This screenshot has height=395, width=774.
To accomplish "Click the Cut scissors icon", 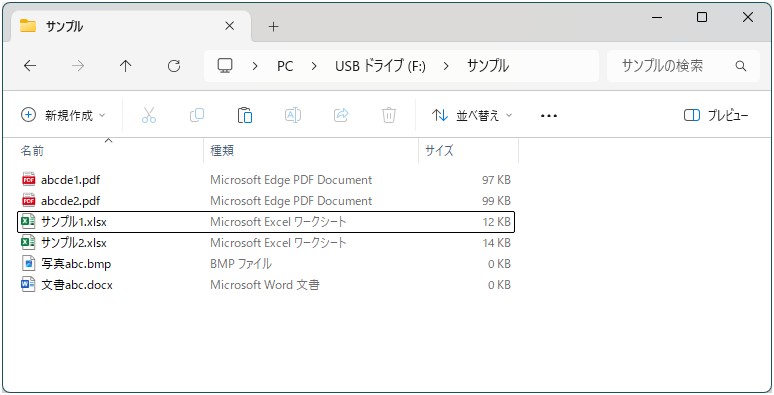I will pyautogui.click(x=149, y=115).
